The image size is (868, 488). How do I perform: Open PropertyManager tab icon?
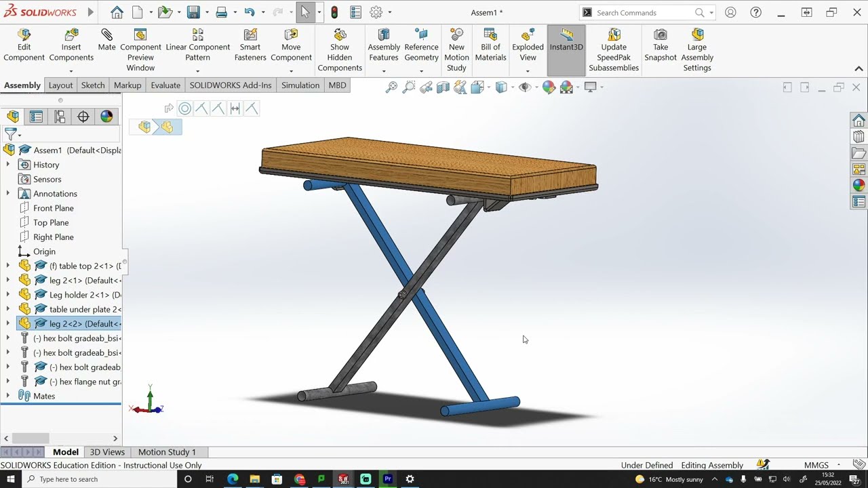tap(37, 117)
